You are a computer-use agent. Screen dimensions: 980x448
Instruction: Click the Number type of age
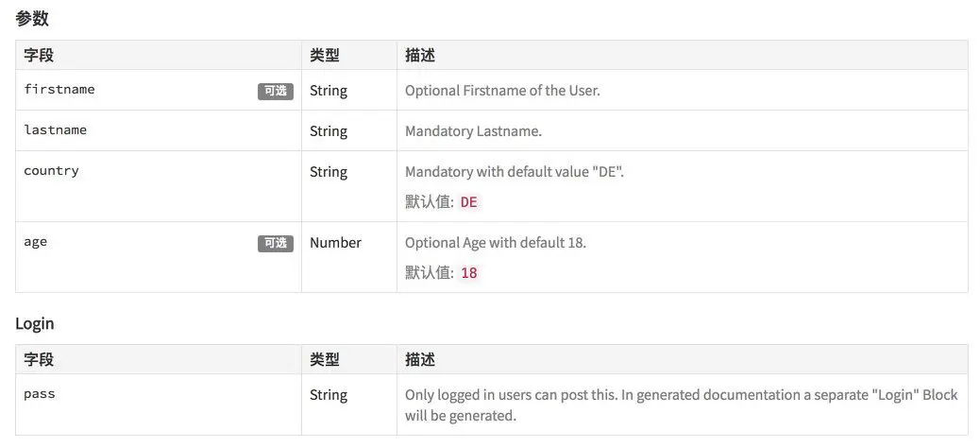pyautogui.click(x=335, y=243)
